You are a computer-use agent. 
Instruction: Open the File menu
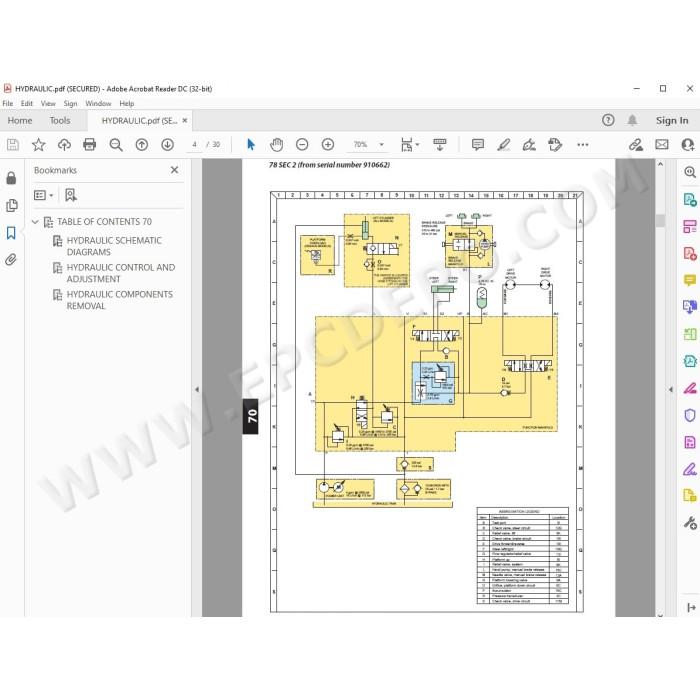click(x=8, y=104)
